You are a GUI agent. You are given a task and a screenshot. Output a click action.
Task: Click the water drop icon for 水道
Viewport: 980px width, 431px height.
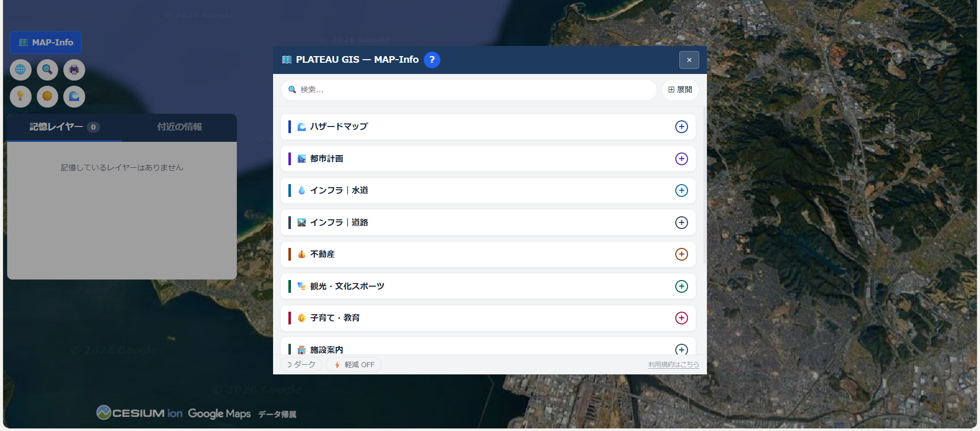coord(302,190)
